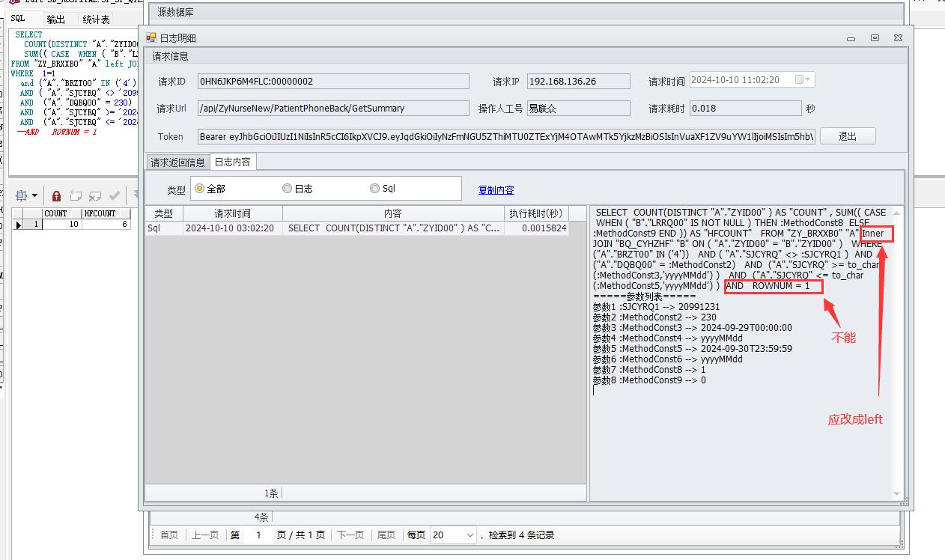Click the 请求Url input field
Viewport: 945px width, 560px height.
tap(333, 109)
